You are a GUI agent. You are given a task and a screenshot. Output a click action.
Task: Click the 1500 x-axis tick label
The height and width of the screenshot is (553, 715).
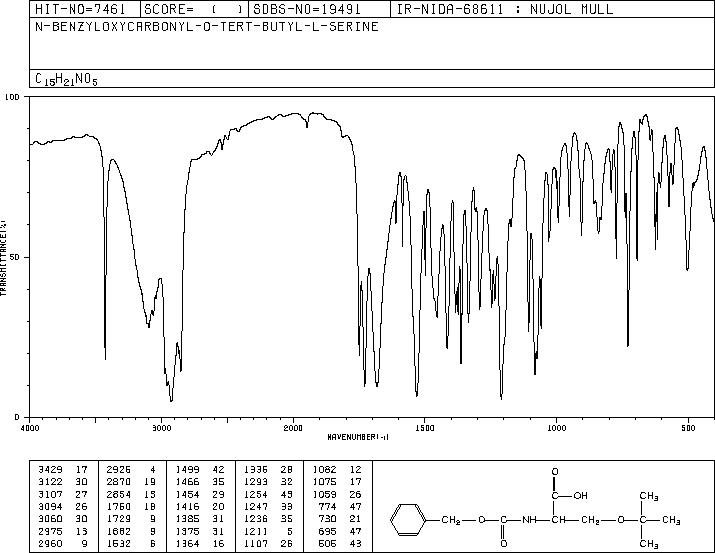425,428
